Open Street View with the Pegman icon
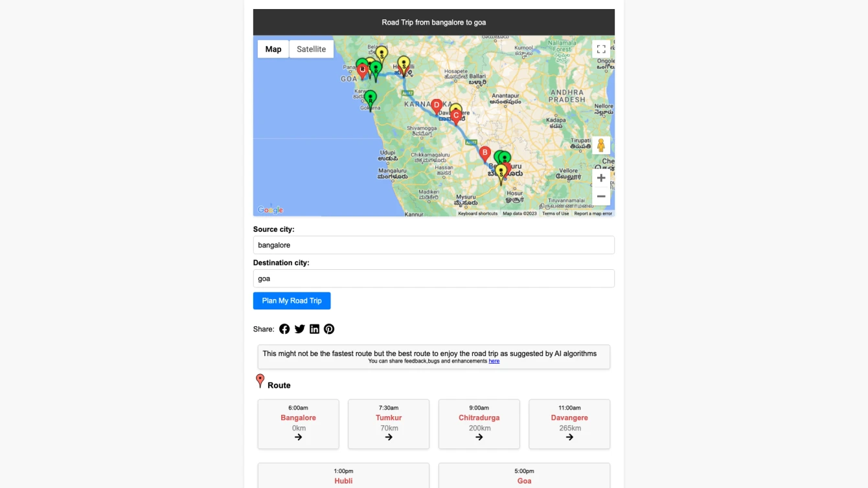The image size is (868, 488). coord(601,145)
